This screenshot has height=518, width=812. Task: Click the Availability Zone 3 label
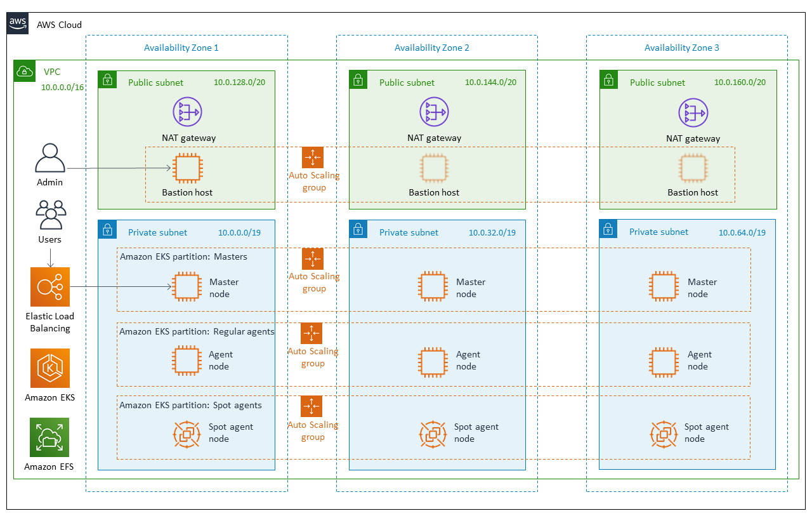click(x=682, y=48)
